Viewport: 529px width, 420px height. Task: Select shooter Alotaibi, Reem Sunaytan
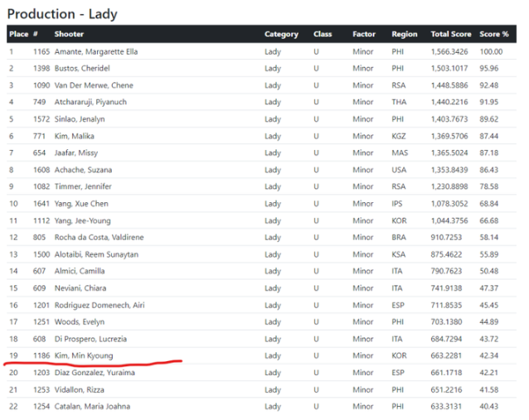[x=96, y=254]
